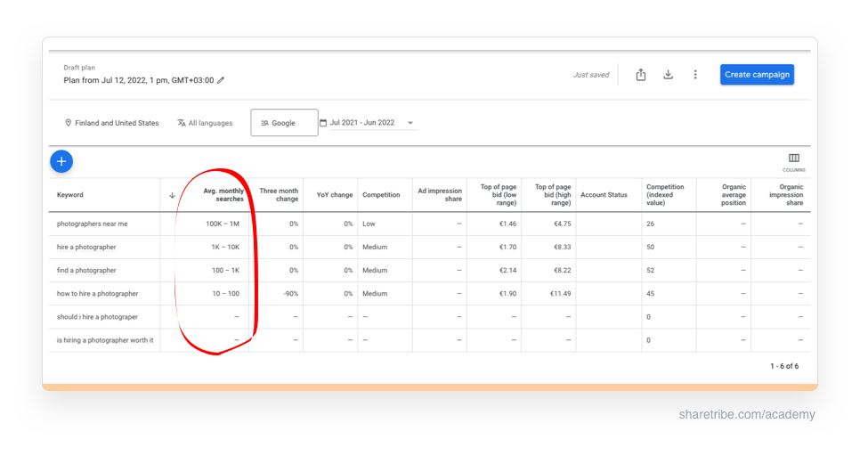Select keyword 'hire a photographer'

pos(86,247)
